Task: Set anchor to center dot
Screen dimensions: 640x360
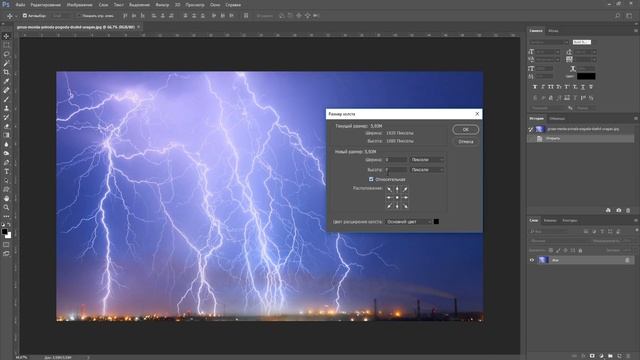Action: [397, 198]
